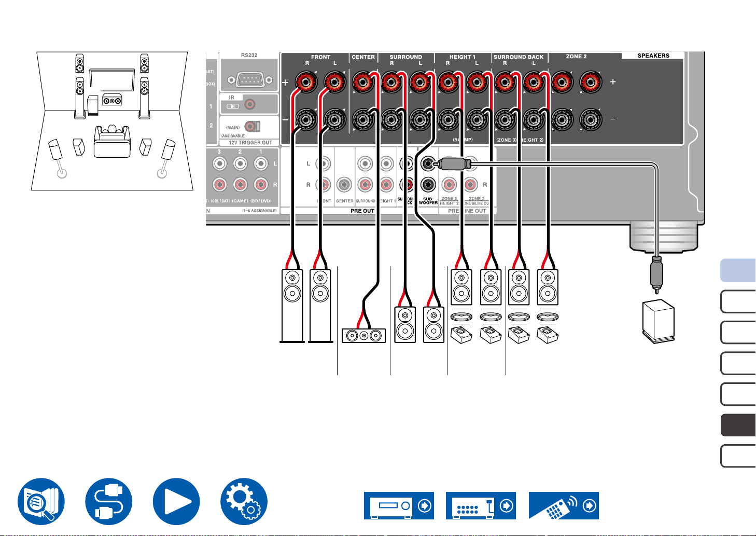The image size is (756, 536).
Task: Click the FRONT R positive speaker terminal
Action: tap(306, 81)
